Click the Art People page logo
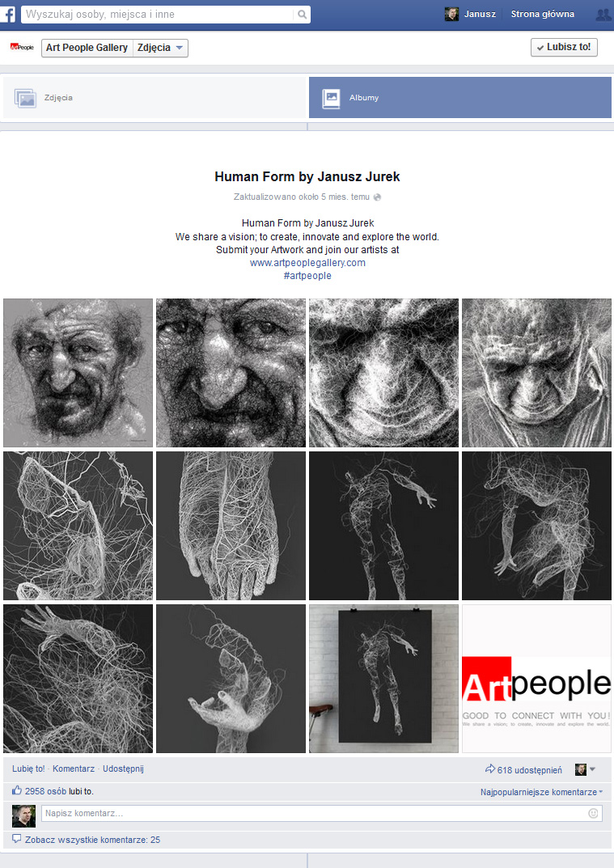This screenshot has height=868, width=614. coord(22,48)
